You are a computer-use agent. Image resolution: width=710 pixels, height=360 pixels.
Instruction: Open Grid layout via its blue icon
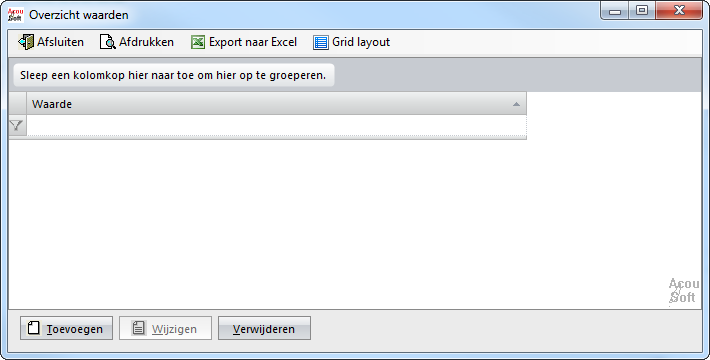[x=321, y=42]
